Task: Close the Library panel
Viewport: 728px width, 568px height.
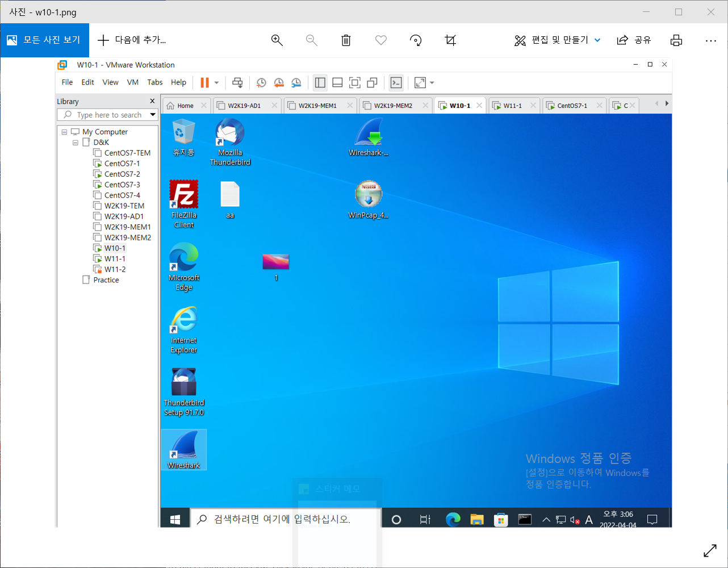Action: click(x=152, y=101)
